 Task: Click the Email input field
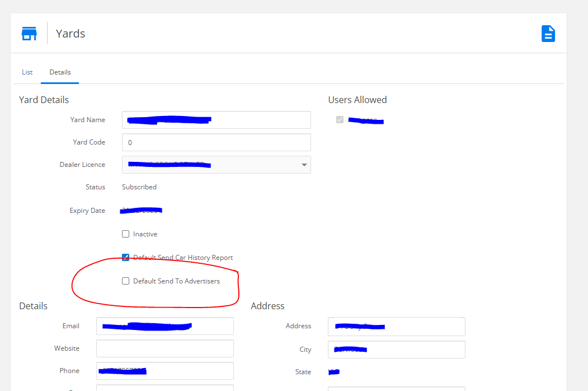pos(164,326)
